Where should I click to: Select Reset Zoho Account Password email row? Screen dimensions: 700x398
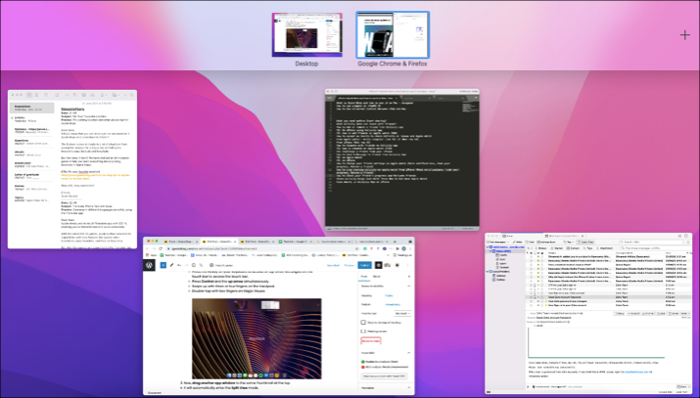[608, 297]
